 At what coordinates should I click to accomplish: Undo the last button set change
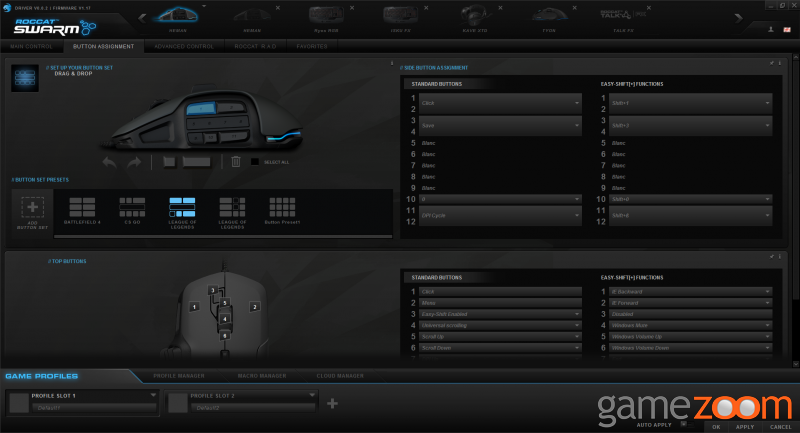pos(109,162)
